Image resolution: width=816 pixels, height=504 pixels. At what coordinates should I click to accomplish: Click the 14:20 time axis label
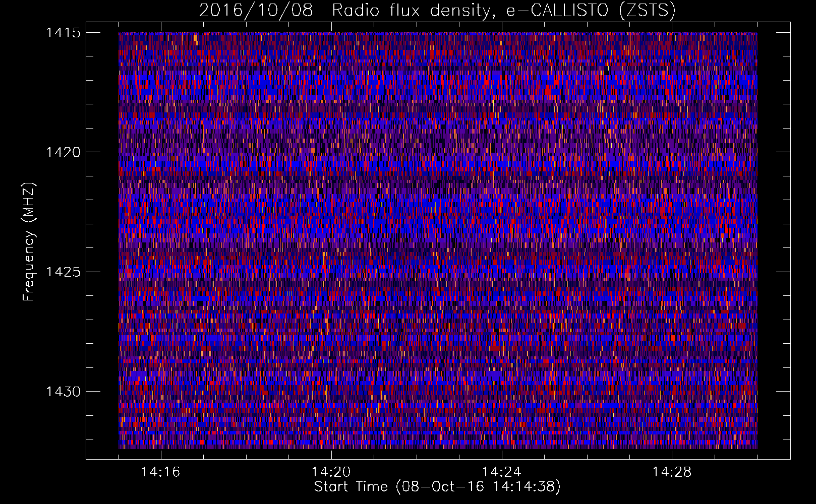pos(331,472)
